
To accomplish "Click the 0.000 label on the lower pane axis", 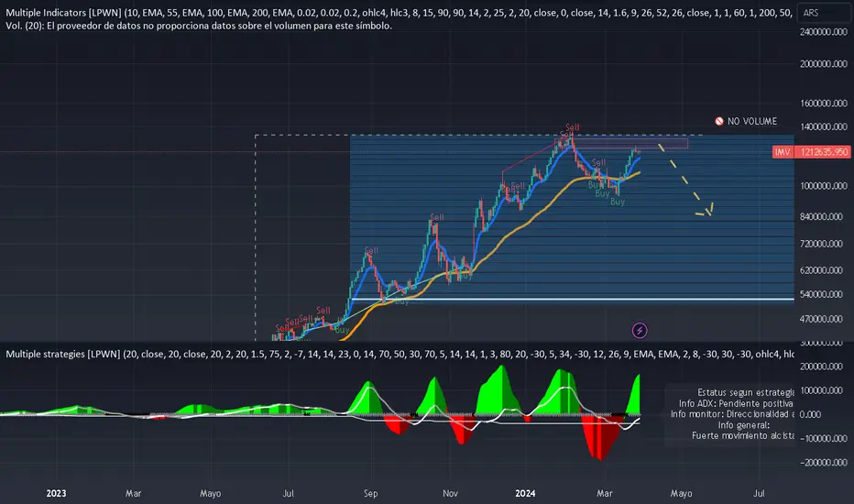I will [x=810, y=414].
